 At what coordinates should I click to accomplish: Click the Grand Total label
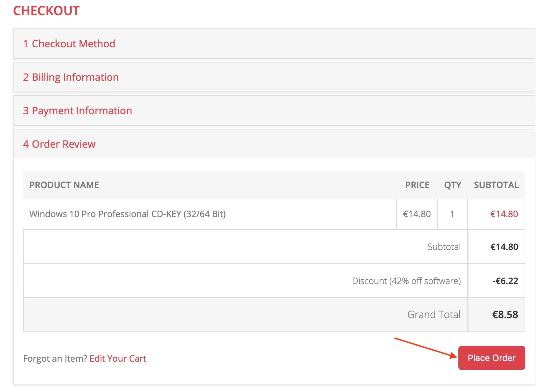tap(434, 315)
